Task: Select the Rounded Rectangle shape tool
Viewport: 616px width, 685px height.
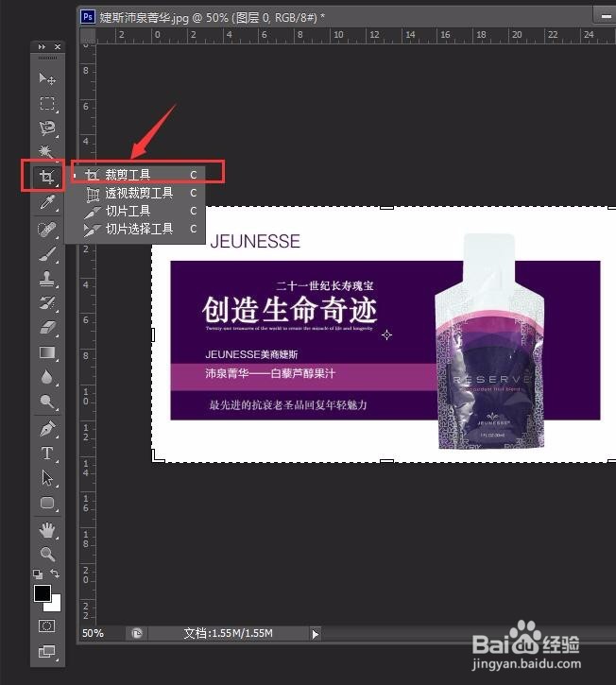Action: click(x=47, y=504)
